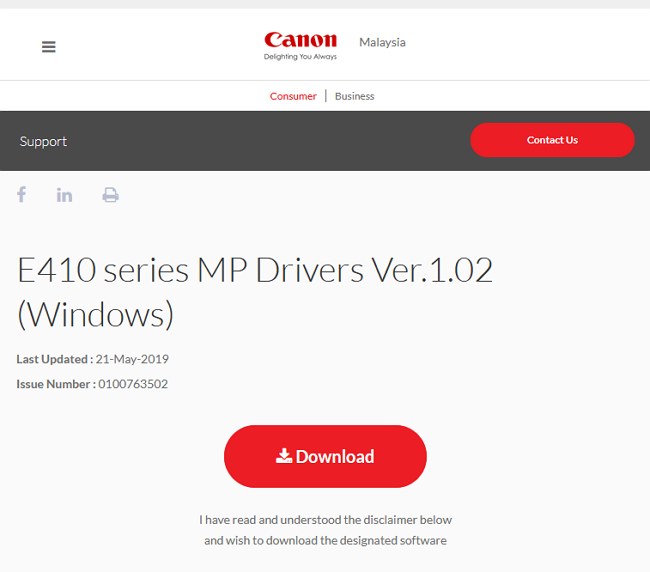Download the E410 series MP Drivers
650x572 pixels.
[x=325, y=456]
